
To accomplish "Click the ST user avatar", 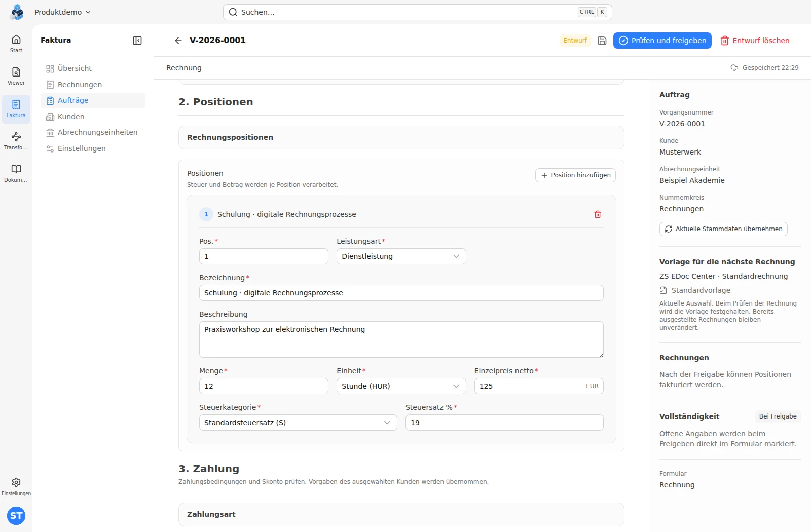I will point(16,516).
